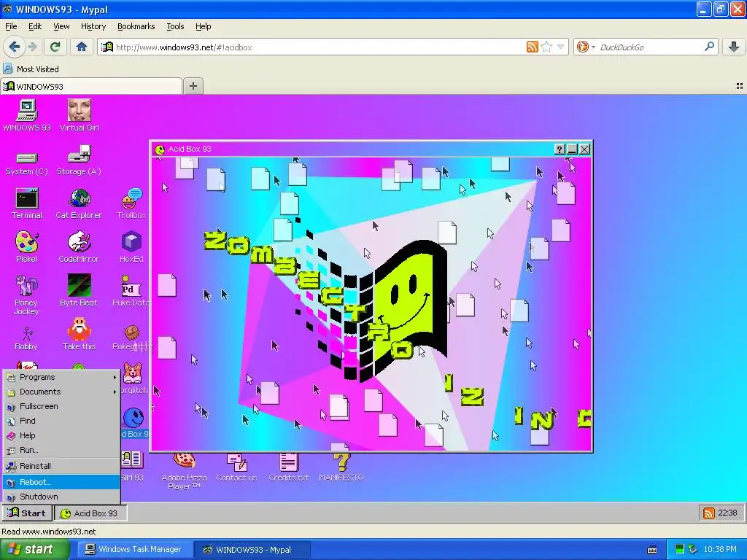Launch the Poney Jockey icon
747x560 pixels.
coord(26,295)
